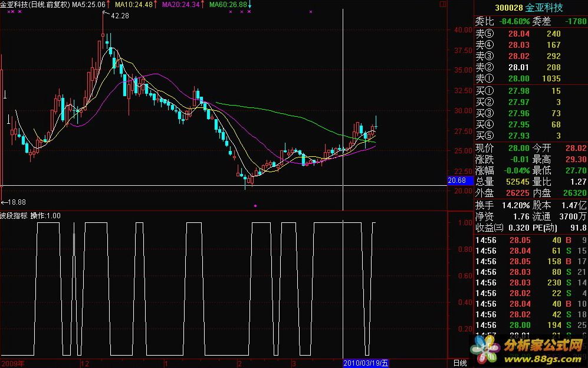Select the 卖① 28.00 ask row

[531, 79]
